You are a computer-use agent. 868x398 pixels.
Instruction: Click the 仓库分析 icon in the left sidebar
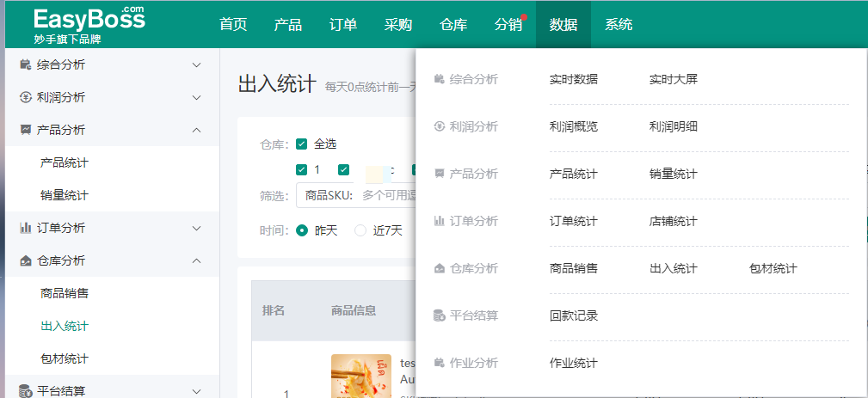[26, 260]
